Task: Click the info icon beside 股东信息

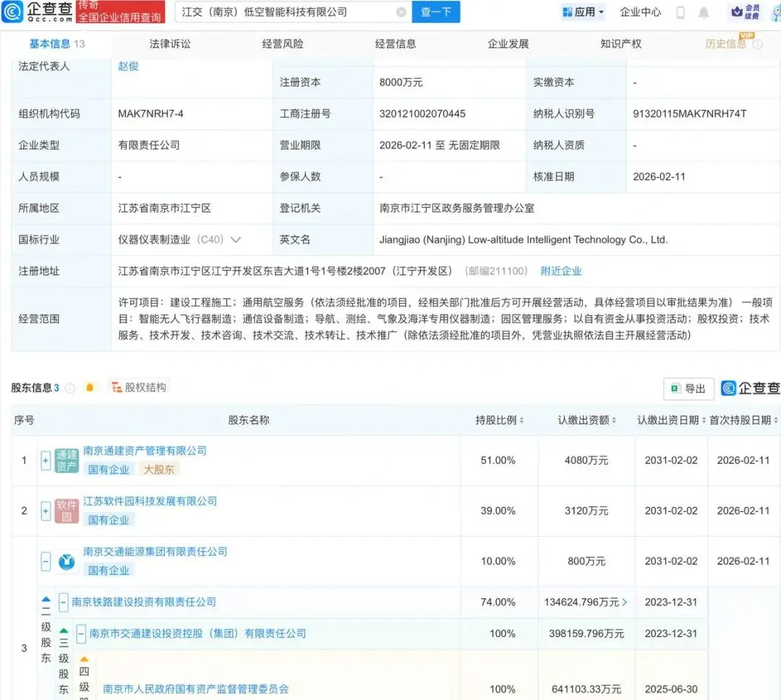Action: pyautogui.click(x=70, y=388)
